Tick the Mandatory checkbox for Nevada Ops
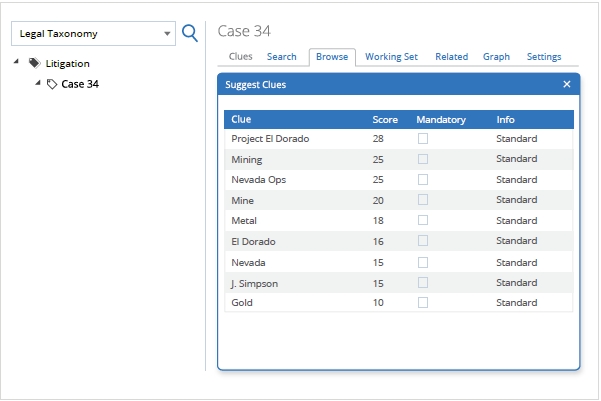The image size is (601, 401). pos(423,180)
